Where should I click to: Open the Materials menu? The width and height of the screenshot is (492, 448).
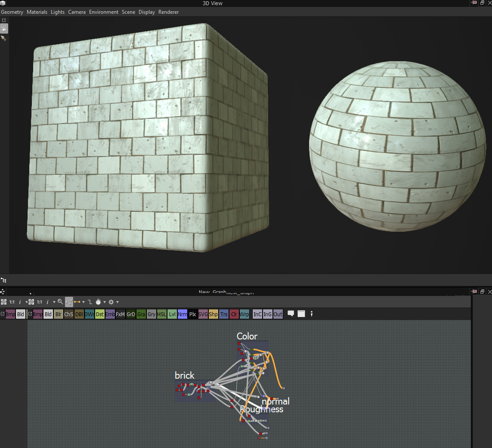coord(37,12)
